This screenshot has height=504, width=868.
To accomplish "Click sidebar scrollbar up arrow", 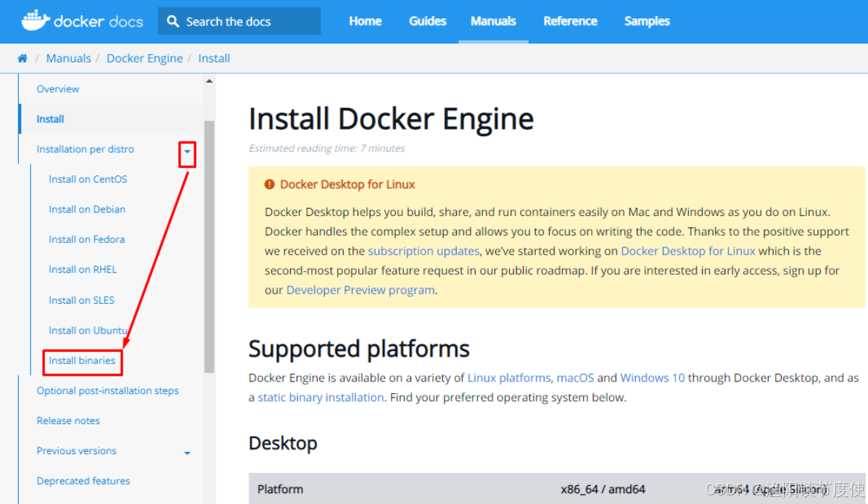I will tap(210, 81).
